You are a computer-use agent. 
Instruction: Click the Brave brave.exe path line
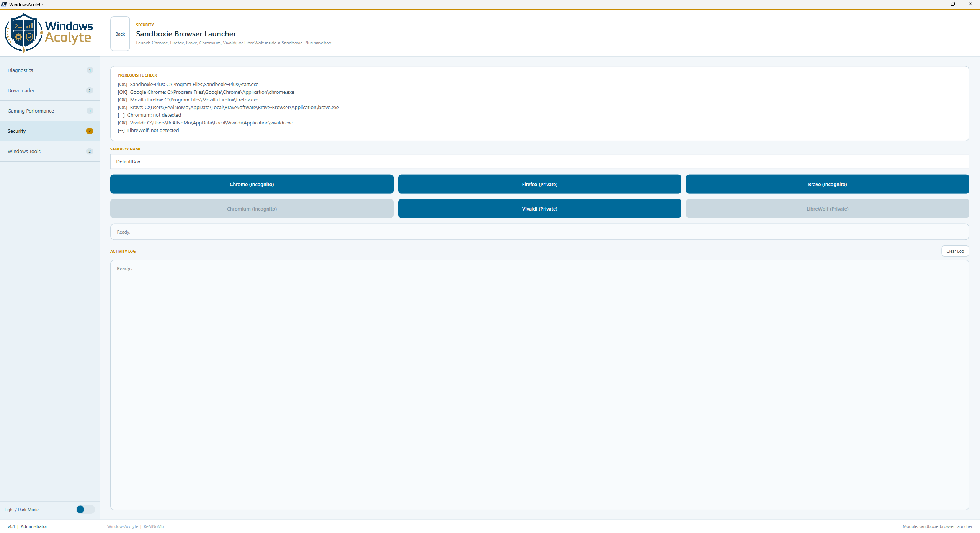228,107
